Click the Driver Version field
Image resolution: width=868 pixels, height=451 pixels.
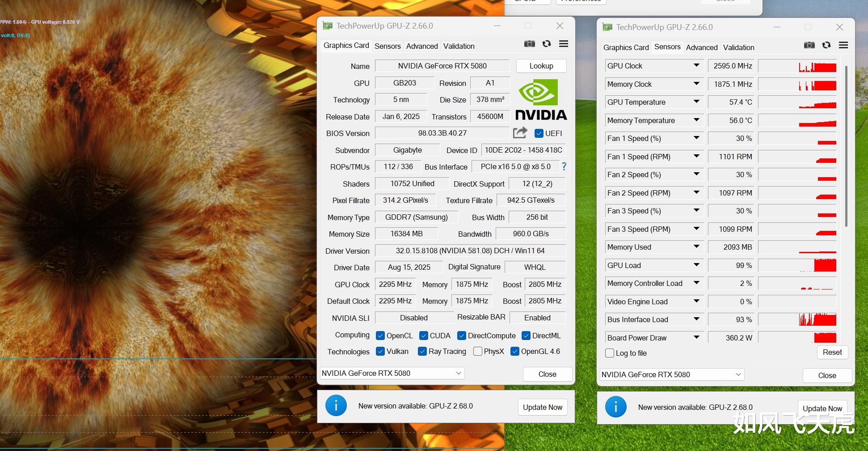tap(470, 251)
